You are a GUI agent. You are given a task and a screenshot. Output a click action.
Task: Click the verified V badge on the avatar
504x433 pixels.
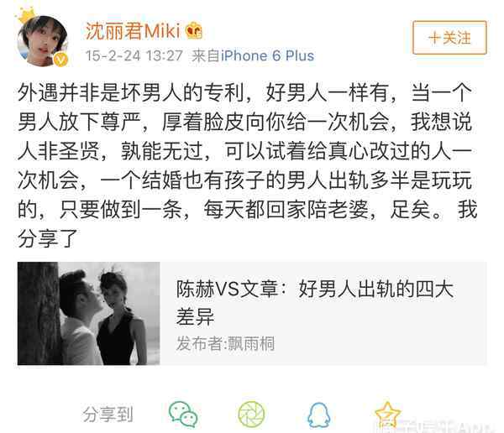coord(60,60)
